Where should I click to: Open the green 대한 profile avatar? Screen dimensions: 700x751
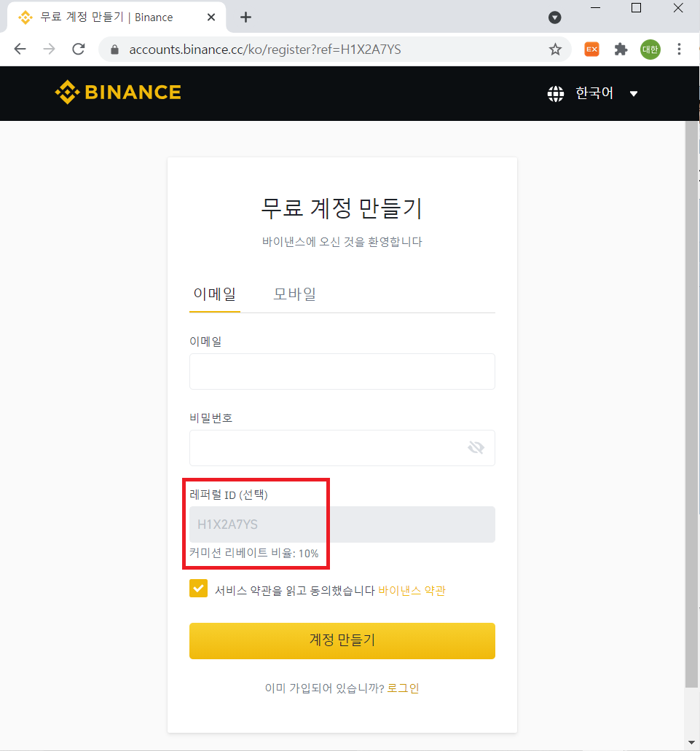pos(650,50)
